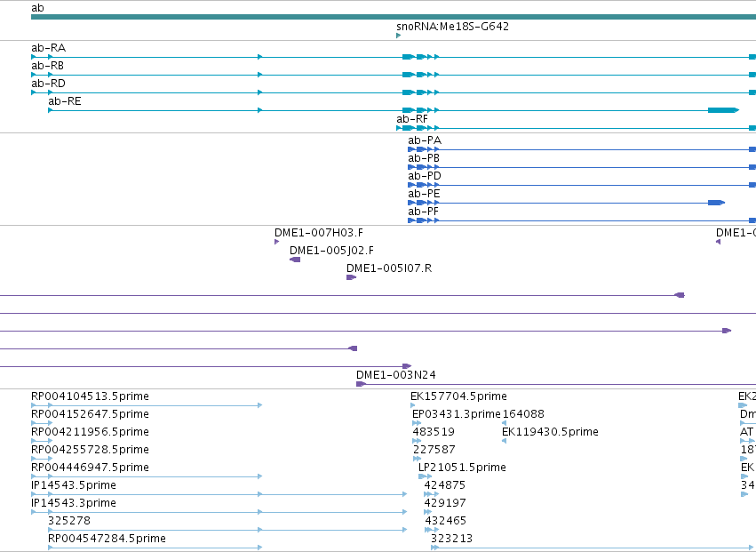Click the ab-PE protein label

(x=424, y=194)
